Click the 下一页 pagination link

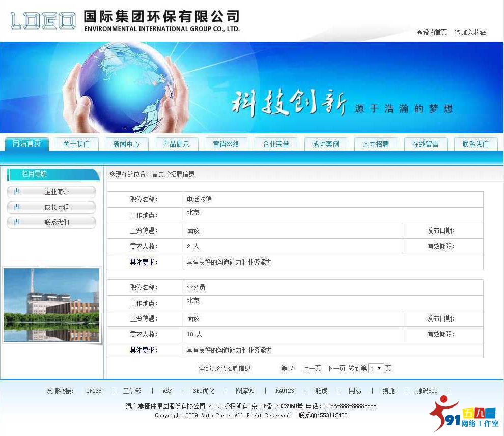337,368
